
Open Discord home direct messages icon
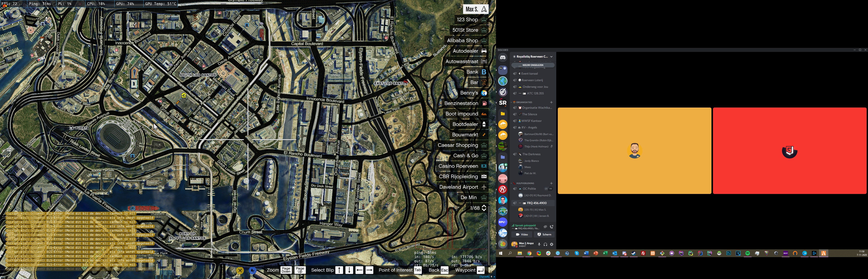502,58
